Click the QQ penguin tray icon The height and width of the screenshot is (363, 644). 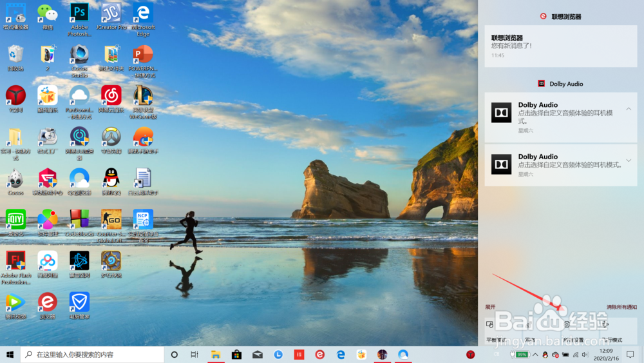(545, 355)
